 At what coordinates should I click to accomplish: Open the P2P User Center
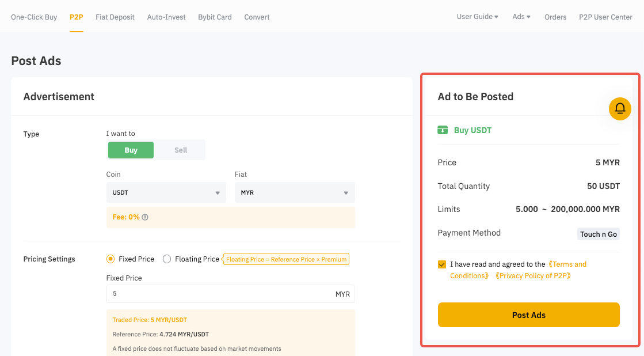click(x=605, y=17)
